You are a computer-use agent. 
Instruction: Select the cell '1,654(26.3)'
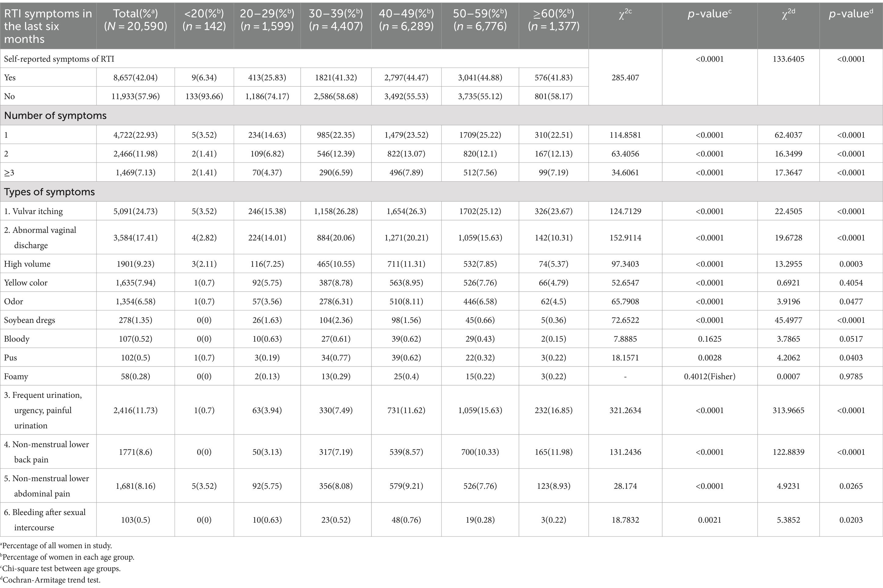406,211
